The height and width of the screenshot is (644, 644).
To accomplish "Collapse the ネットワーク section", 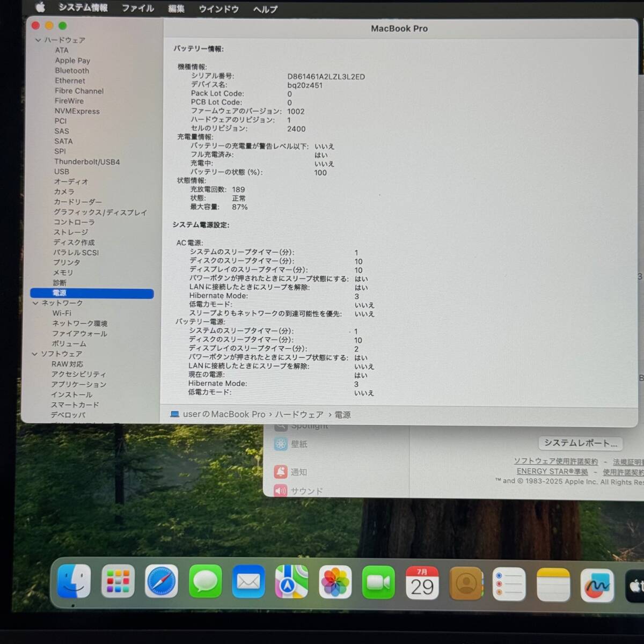I will click(35, 303).
